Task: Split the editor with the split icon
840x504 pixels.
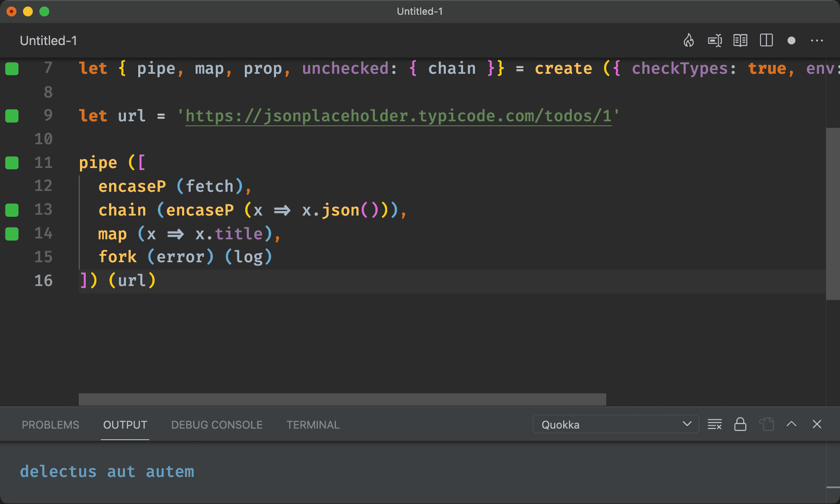Action: click(766, 41)
